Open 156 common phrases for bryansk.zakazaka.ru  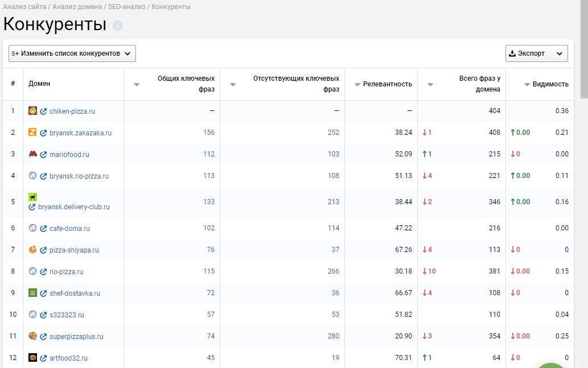[x=209, y=133]
